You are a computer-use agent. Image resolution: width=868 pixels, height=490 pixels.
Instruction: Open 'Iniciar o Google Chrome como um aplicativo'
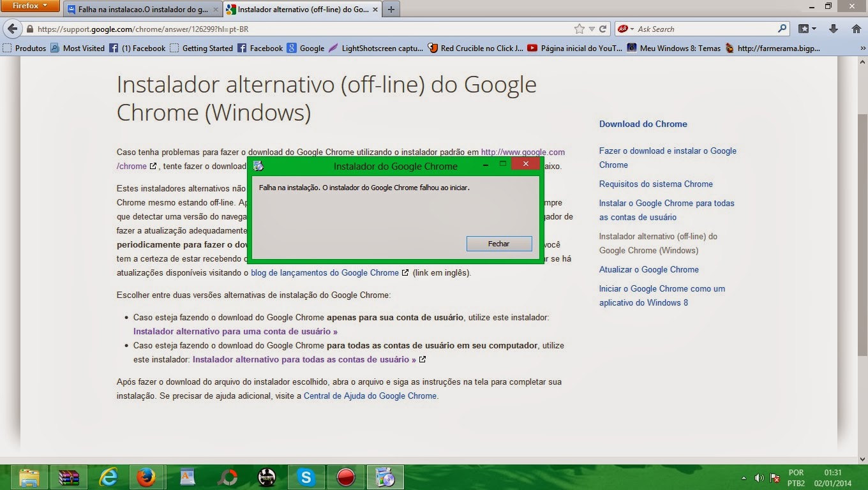point(662,295)
